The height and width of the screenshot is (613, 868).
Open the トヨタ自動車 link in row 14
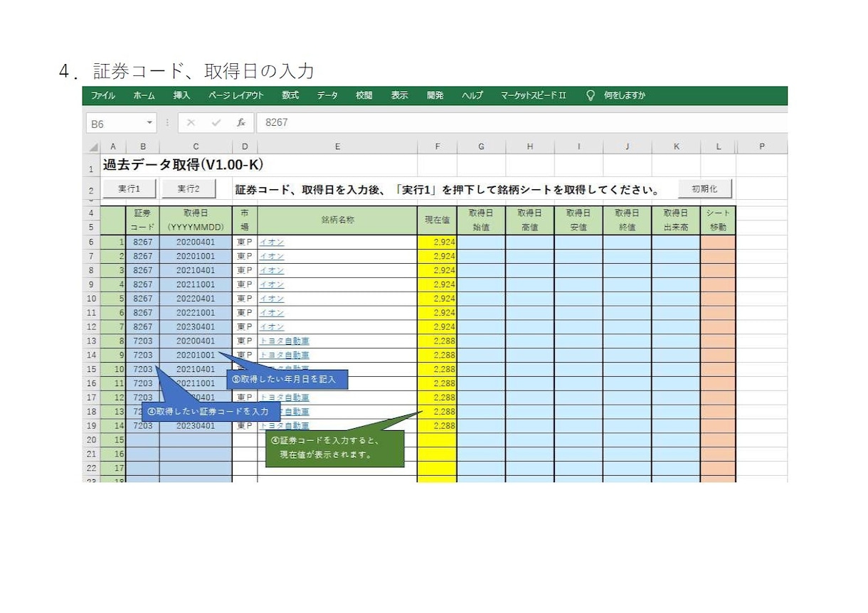pos(284,355)
